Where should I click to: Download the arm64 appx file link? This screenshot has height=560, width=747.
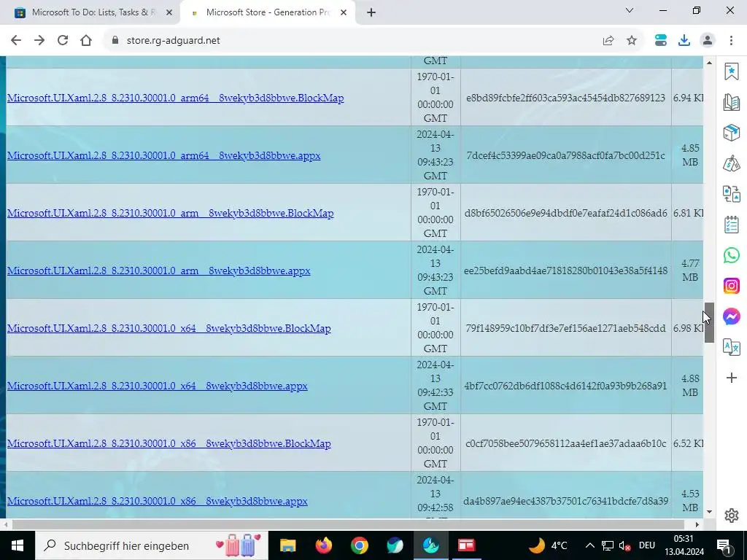point(164,156)
